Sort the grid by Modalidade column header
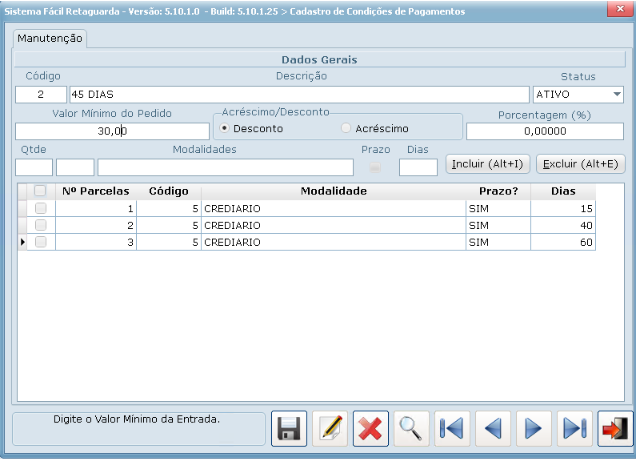 click(332, 190)
